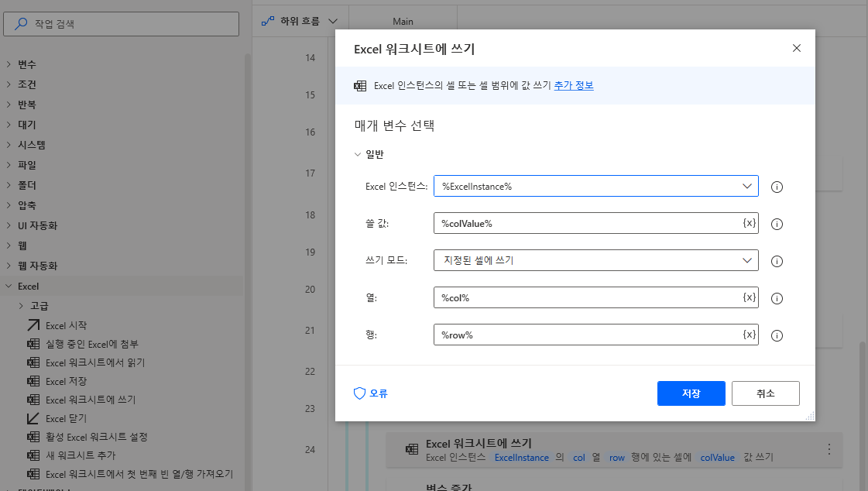The image size is (868, 491).
Task: Expand the 파일 action group
Action: pos(9,165)
